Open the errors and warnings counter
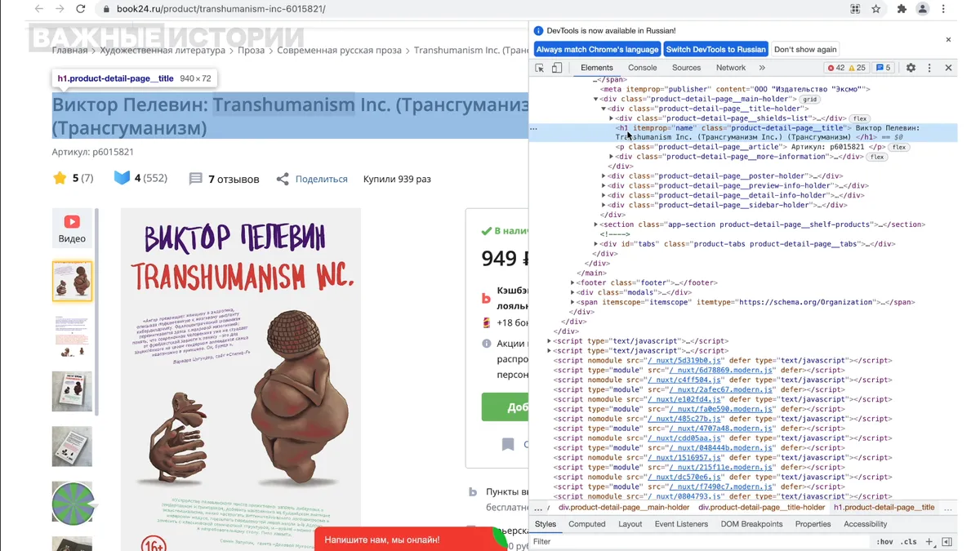This screenshot has width=980, height=551. click(847, 68)
